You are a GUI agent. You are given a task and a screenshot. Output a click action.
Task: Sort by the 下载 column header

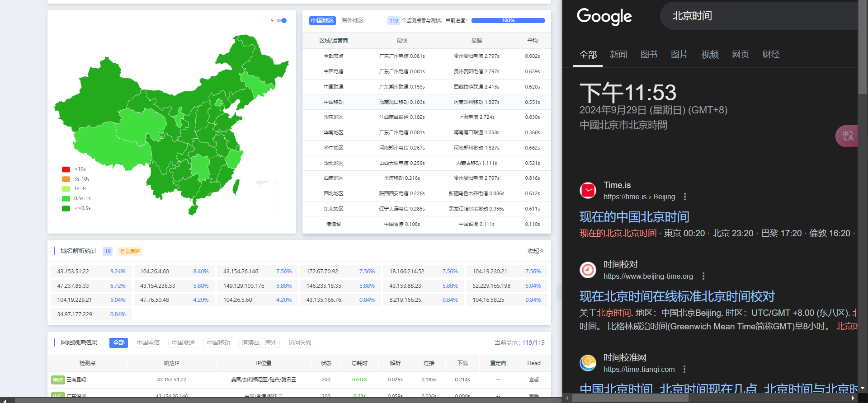click(x=462, y=363)
